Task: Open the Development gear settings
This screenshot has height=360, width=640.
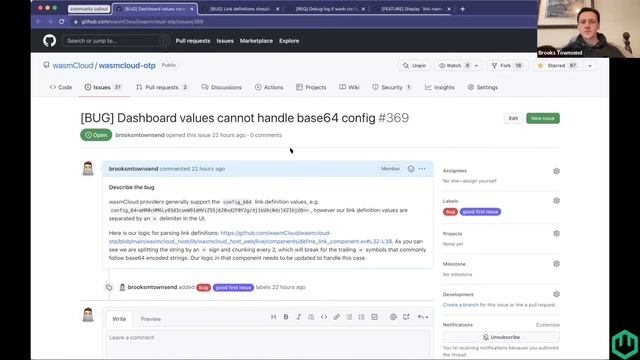Action: pyautogui.click(x=556, y=294)
